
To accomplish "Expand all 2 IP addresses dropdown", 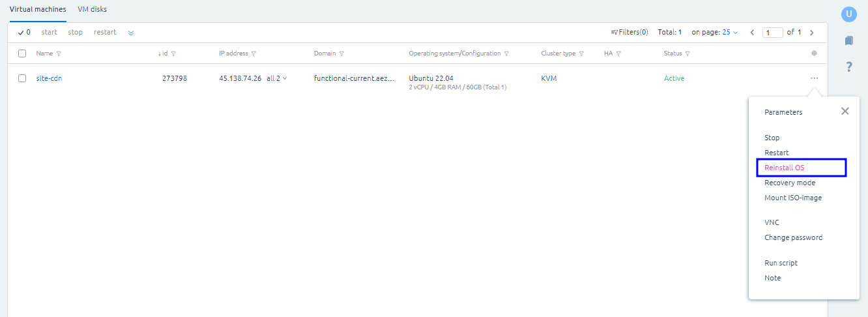I will (x=277, y=78).
